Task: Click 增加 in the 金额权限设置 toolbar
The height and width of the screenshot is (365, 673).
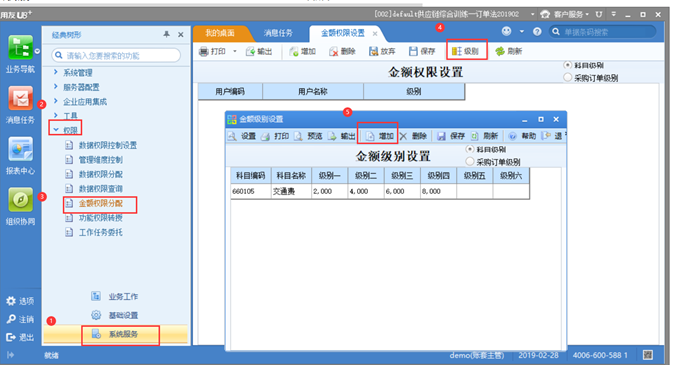Action: pyautogui.click(x=303, y=52)
